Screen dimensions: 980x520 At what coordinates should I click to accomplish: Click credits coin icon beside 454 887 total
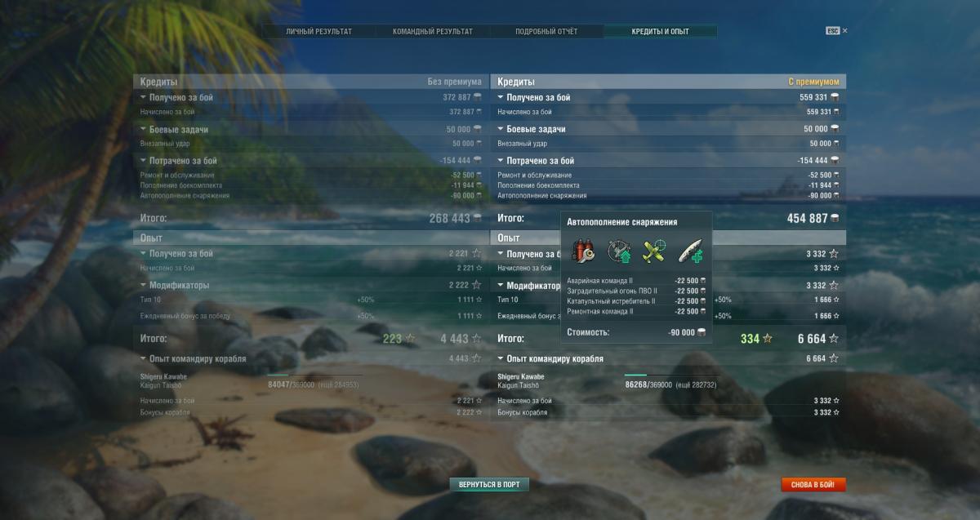[x=835, y=218]
